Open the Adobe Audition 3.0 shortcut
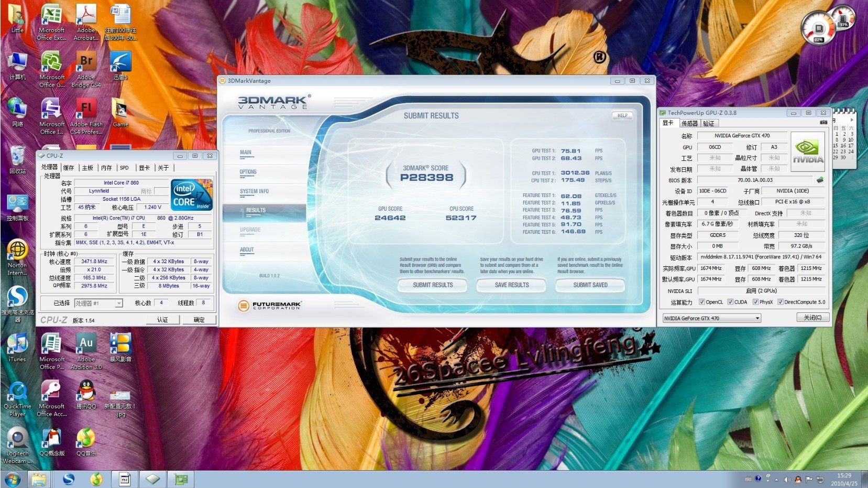The height and width of the screenshot is (488, 868). (86, 351)
